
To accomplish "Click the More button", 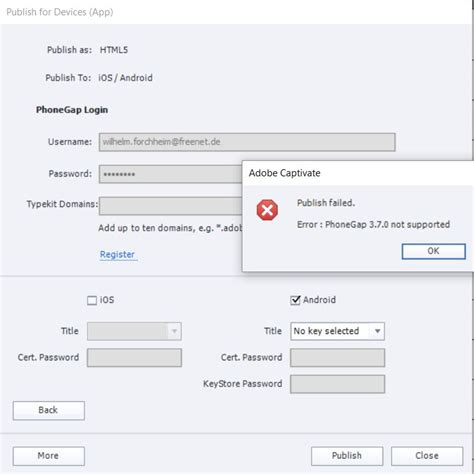I will pos(49,456).
